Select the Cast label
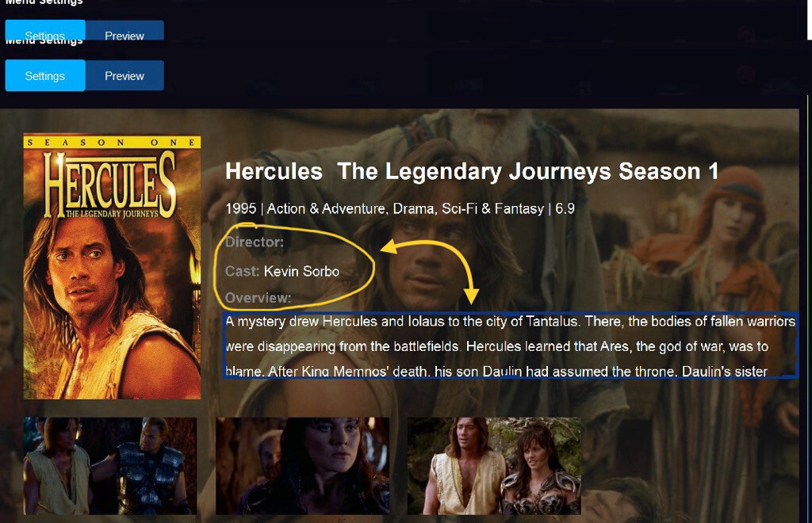 point(242,271)
